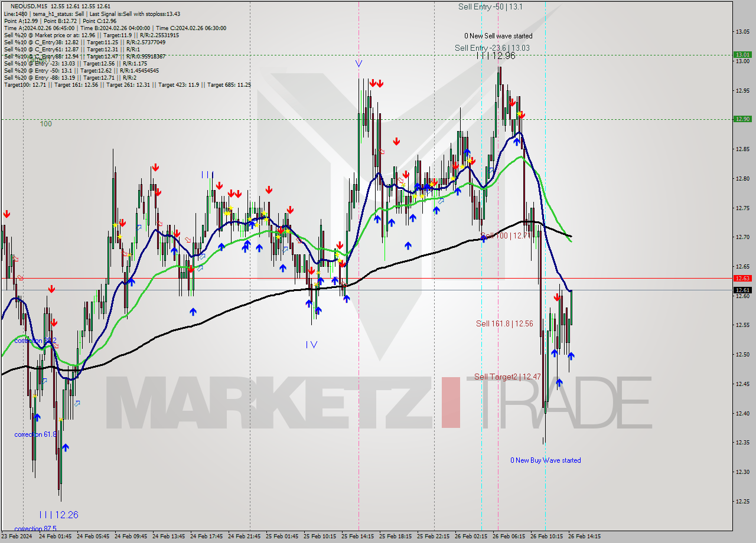This screenshot has height=543, width=756.
Task: Click the 'Sell Entry -50 | 13.1' label
Action: click(x=490, y=6)
